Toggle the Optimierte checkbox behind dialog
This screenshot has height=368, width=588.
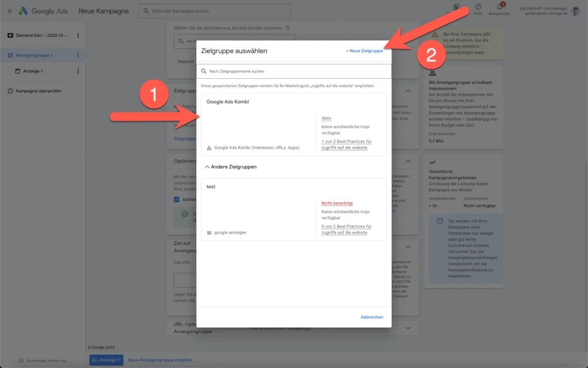(177, 200)
